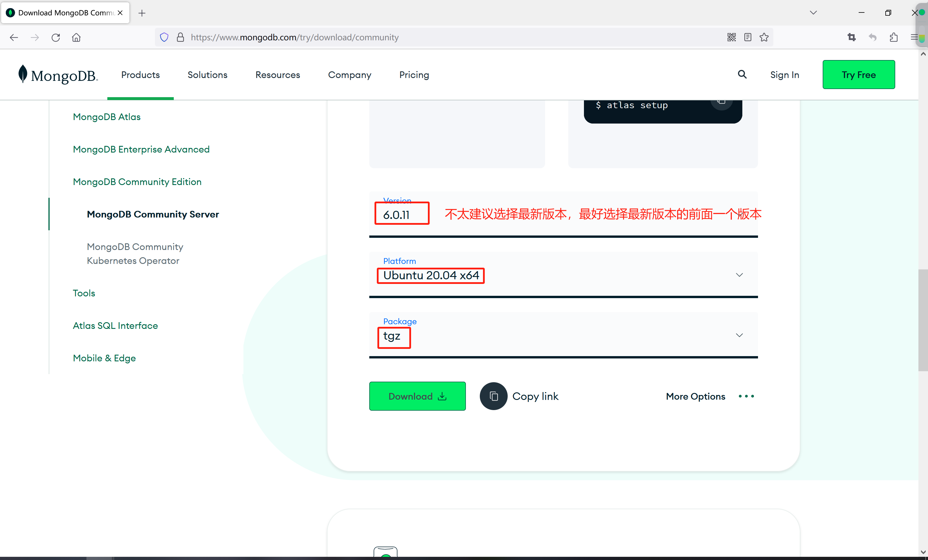Open the Resources menu

pos(278,75)
